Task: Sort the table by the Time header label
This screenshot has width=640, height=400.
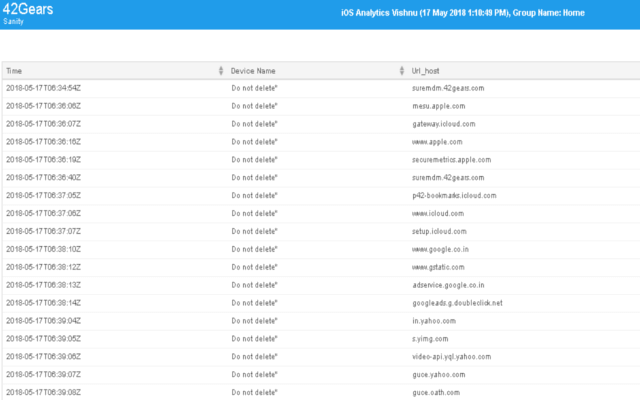Action: [x=14, y=71]
